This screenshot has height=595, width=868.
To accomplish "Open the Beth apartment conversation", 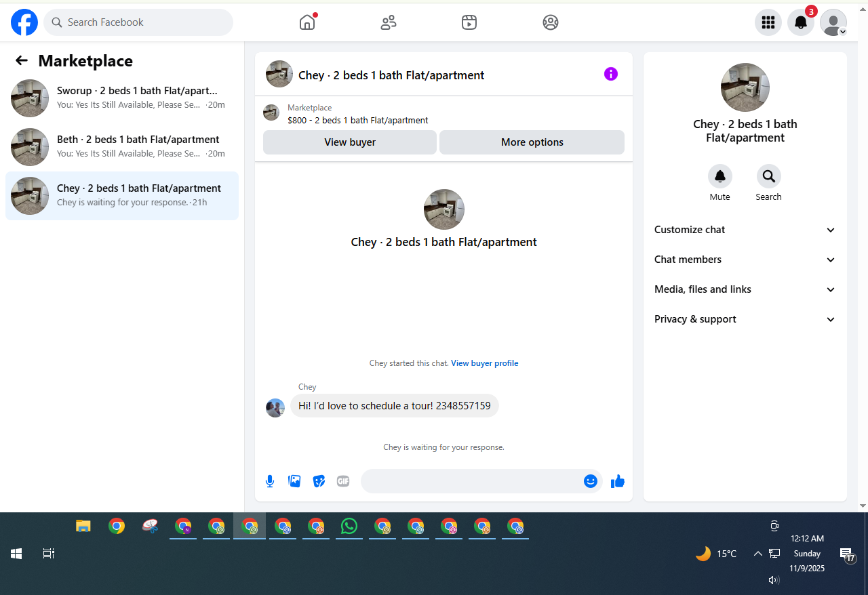I will pos(122,147).
